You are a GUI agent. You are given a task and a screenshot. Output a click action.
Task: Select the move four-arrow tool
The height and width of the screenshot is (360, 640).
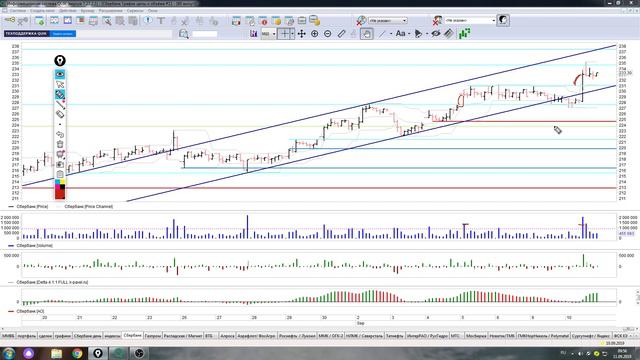pyautogui.click(x=302, y=34)
